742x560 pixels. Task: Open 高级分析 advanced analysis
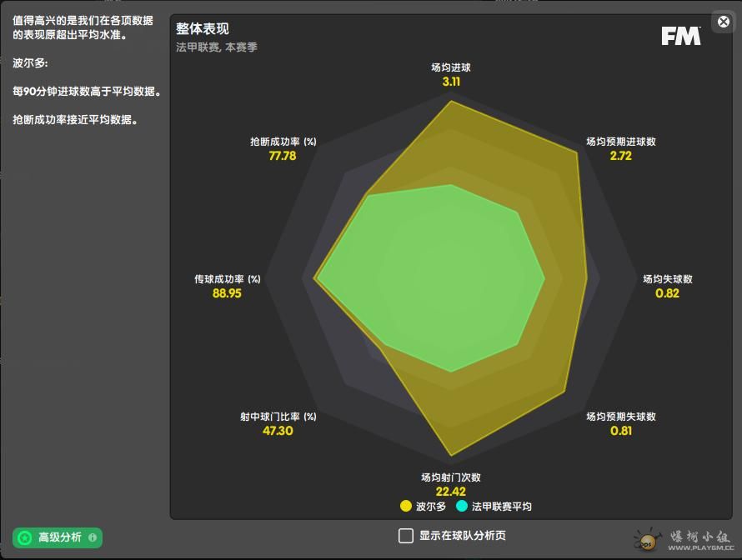pyautogui.click(x=59, y=537)
